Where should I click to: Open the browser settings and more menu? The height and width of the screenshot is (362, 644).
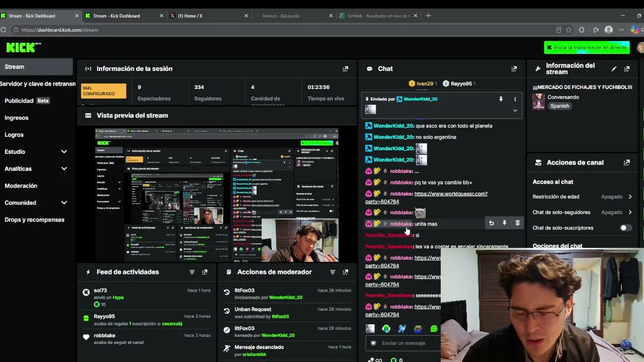[x=622, y=30]
